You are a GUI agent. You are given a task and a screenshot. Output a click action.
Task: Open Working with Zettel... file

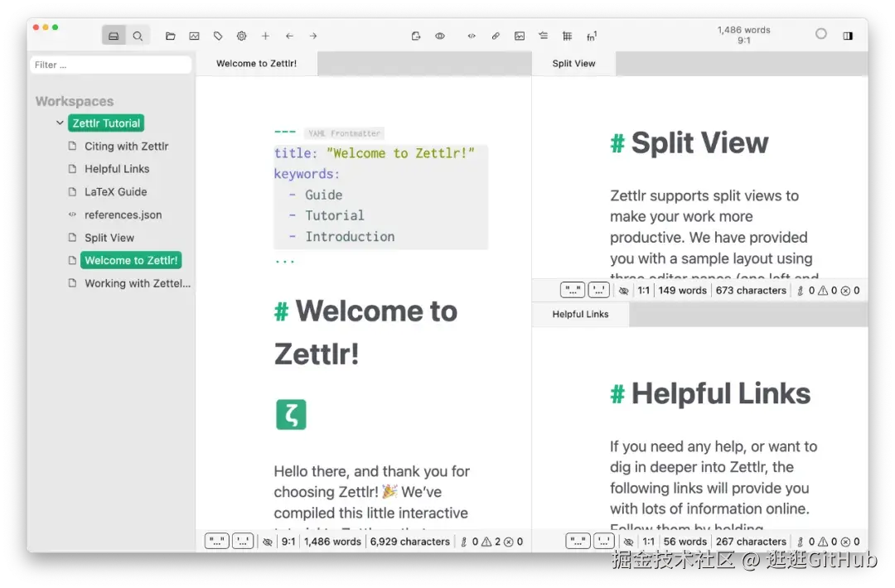pos(138,283)
